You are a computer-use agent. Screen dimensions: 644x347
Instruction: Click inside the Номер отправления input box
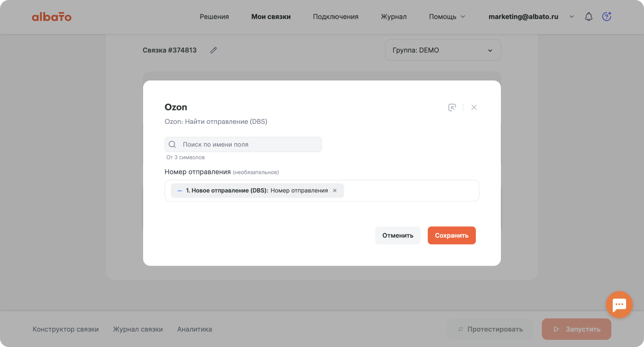(x=322, y=190)
